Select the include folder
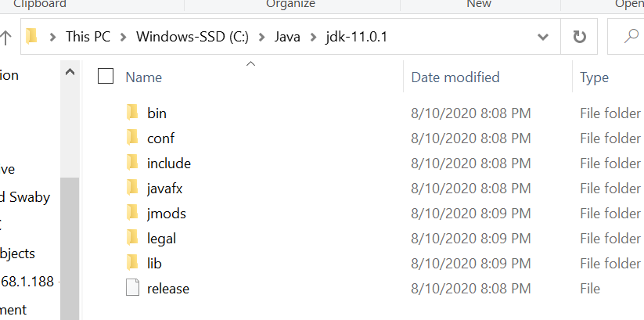The image size is (644, 320). tap(168, 163)
